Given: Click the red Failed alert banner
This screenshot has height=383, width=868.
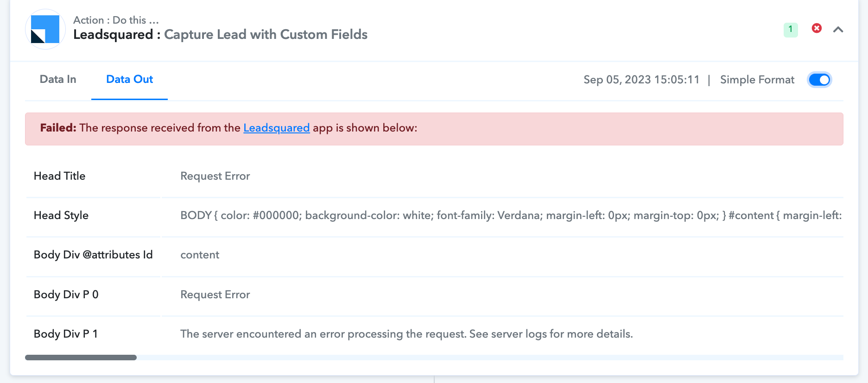Looking at the screenshot, I should (434, 129).
